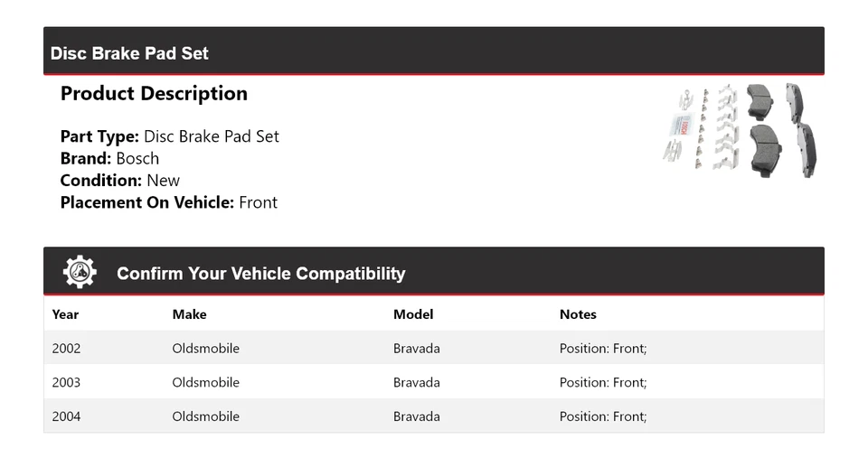
Task: Click the Confirm Your Vehicle Compatibility title
Action: tap(260, 274)
